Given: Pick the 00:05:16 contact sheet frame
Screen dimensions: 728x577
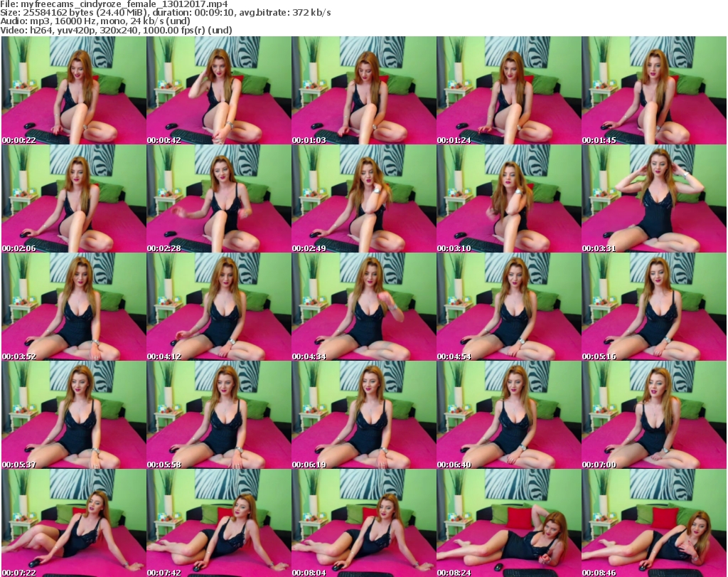Looking at the screenshot, I should click(654, 307).
